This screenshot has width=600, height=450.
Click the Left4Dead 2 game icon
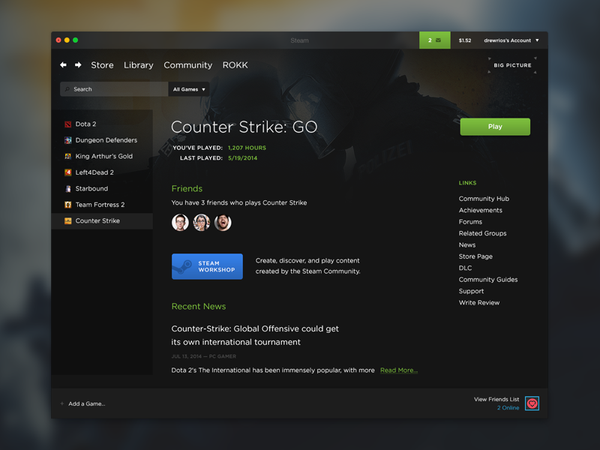[68, 172]
